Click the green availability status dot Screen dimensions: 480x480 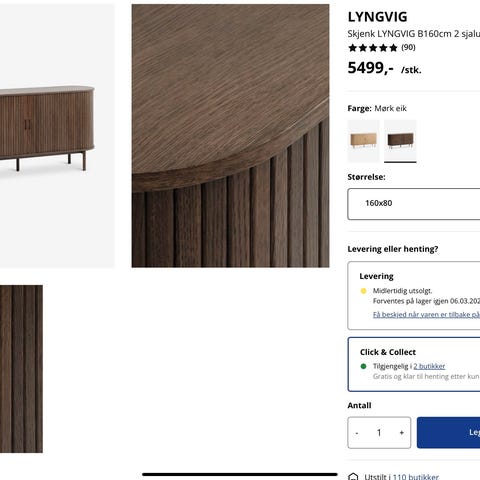[364, 366]
